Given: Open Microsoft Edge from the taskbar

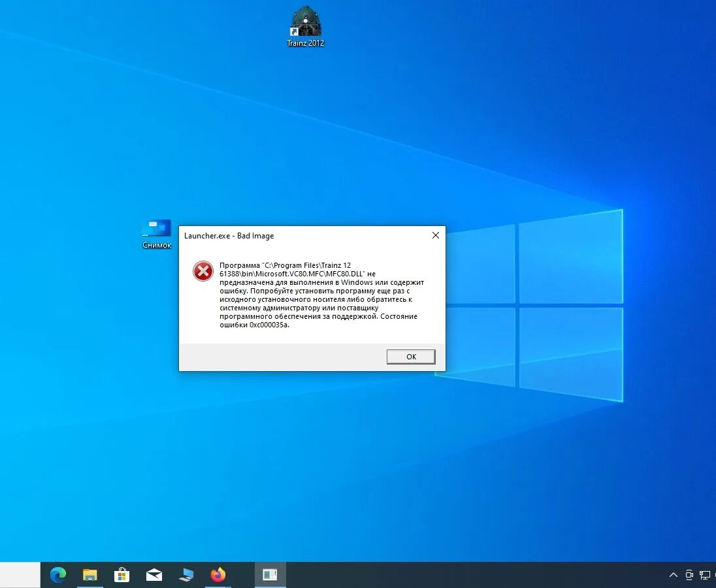Looking at the screenshot, I should tap(58, 575).
